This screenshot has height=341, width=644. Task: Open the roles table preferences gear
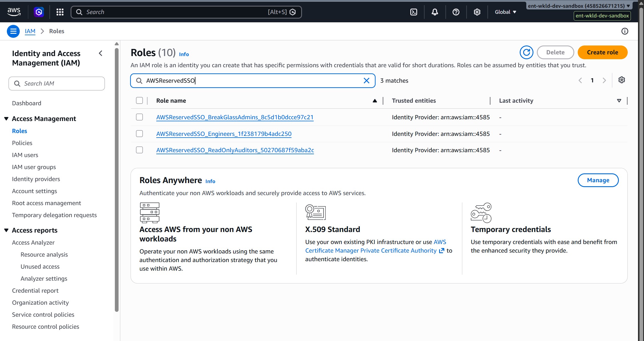tap(621, 80)
